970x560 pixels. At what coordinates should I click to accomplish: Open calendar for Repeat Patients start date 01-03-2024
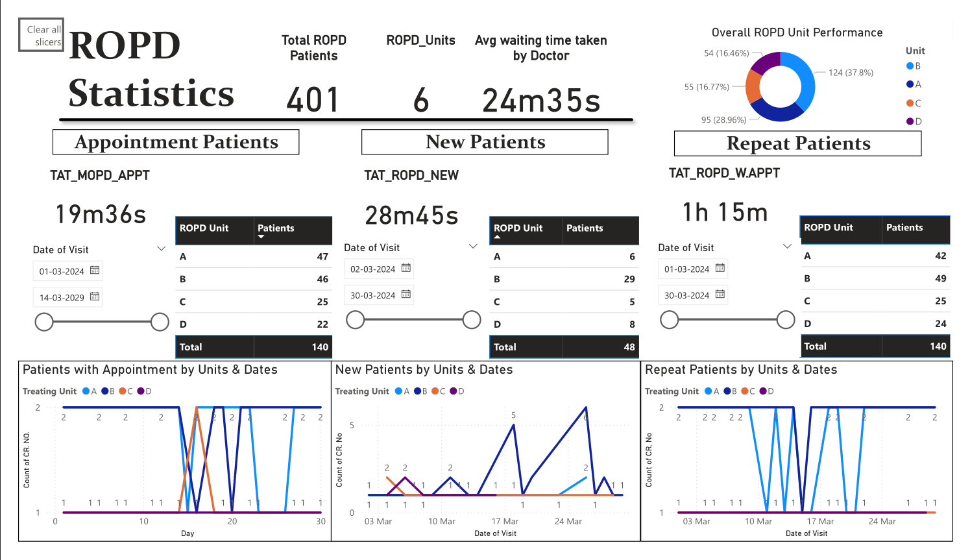[720, 268]
